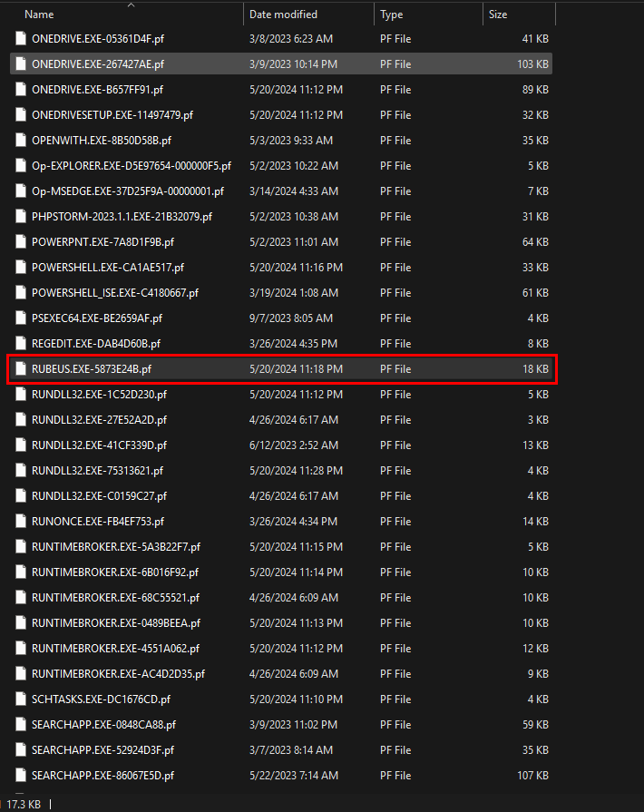Click RUNTIMEBROKER.EXE-68C55521.pf file icon
The image size is (644, 812).
pyautogui.click(x=21, y=597)
